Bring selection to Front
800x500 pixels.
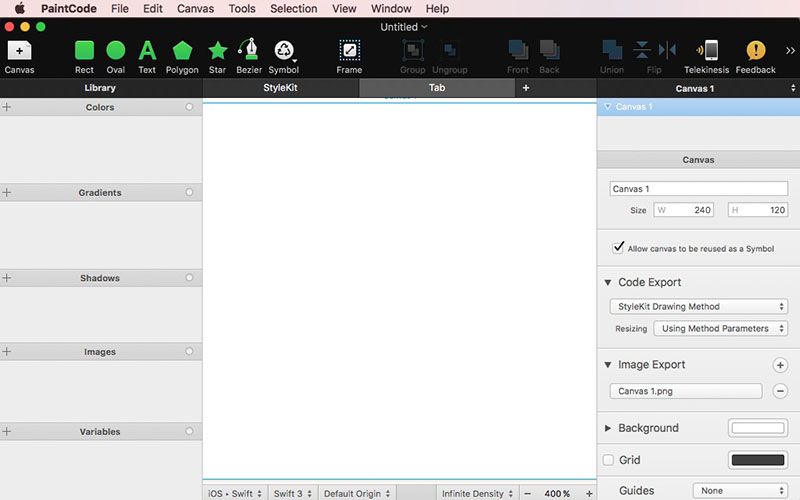tap(518, 57)
